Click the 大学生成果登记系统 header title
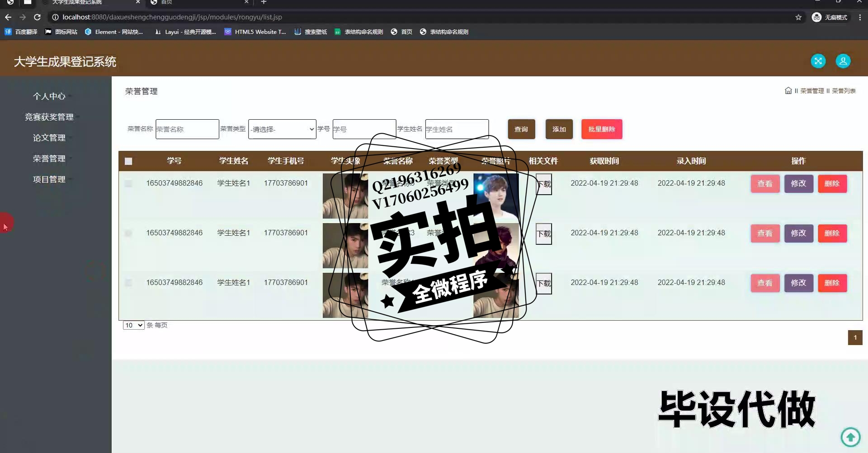Image resolution: width=868 pixels, height=453 pixels. 65,61
